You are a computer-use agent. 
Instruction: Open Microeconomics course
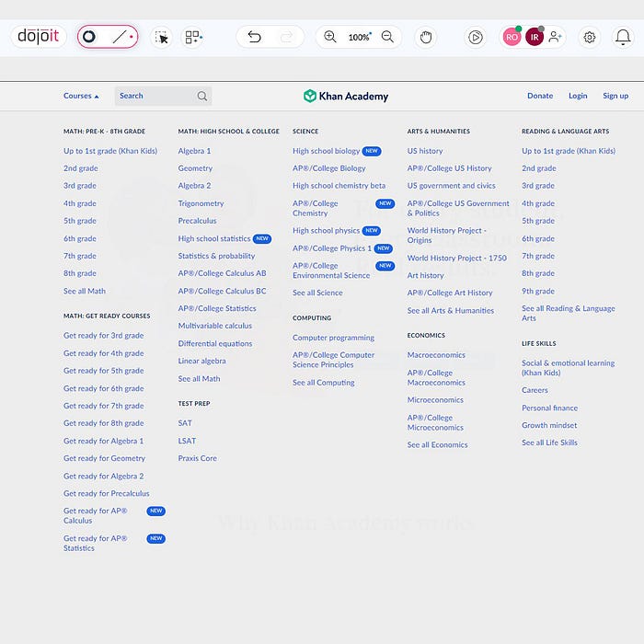tap(435, 400)
